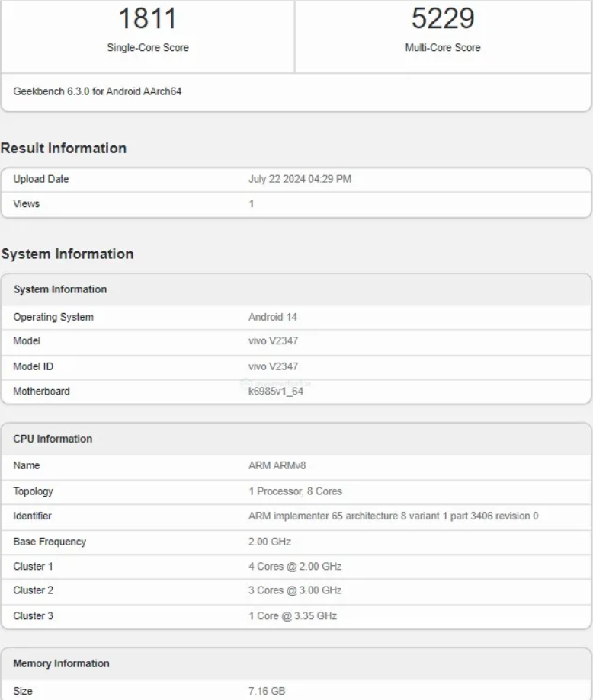Screen dimensions: 593x700
Task: Click the Result Information heading
Action: point(64,149)
